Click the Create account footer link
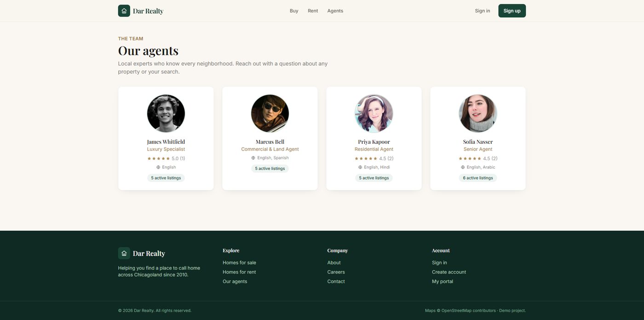The height and width of the screenshot is (320, 644). coord(449,272)
